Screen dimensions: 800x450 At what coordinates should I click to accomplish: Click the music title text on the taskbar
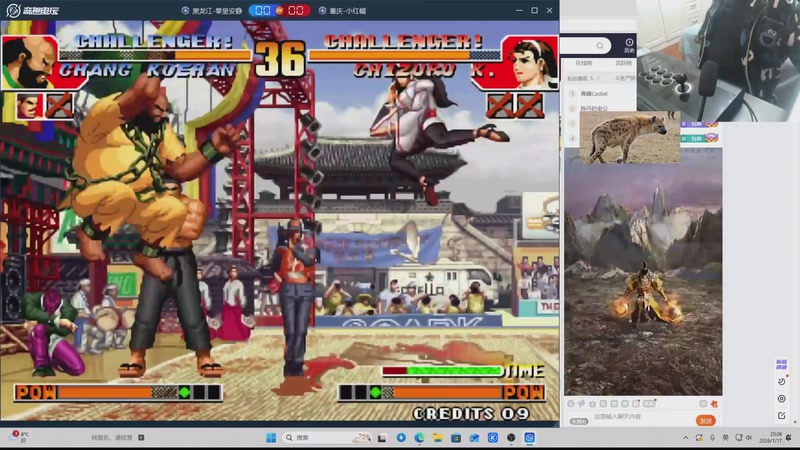[112, 438]
